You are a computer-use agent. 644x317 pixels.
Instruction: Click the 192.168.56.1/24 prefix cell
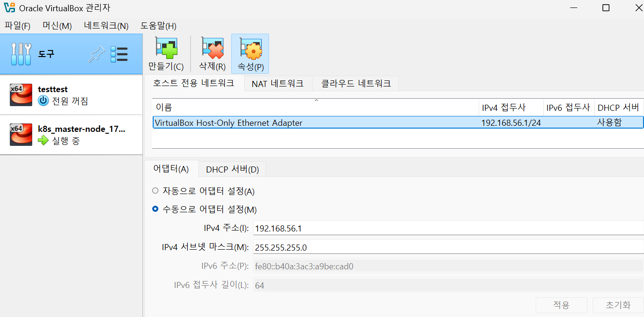click(511, 123)
